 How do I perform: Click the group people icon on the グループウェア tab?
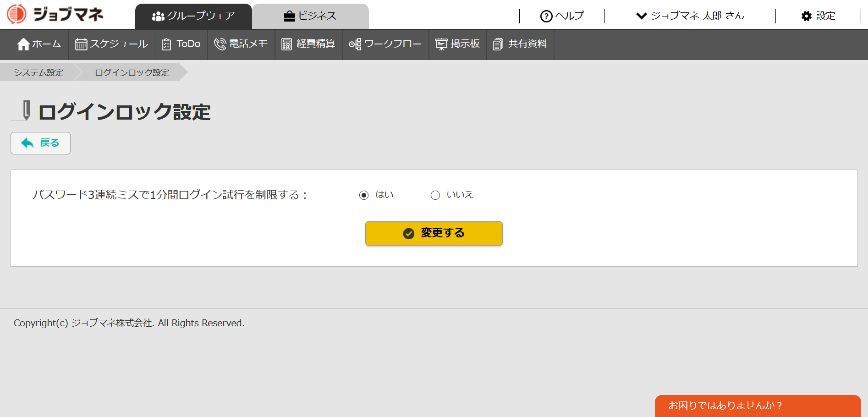158,16
